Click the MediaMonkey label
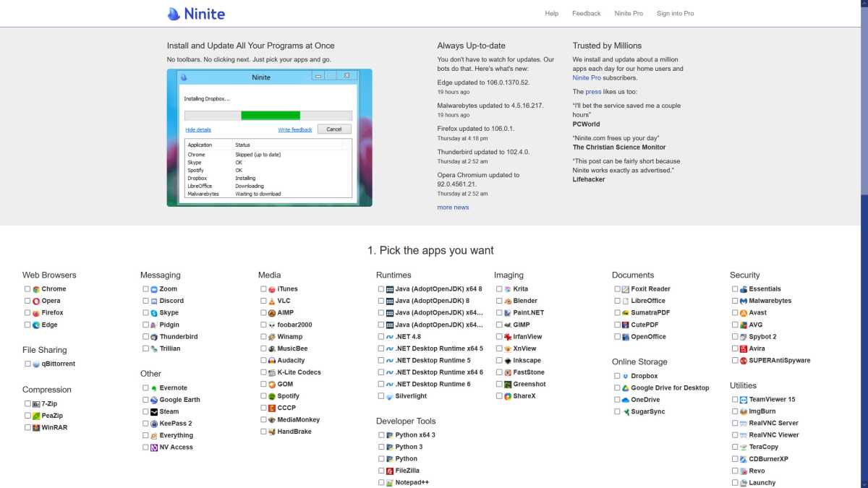Image resolution: width=868 pixels, height=488 pixels. pos(299,420)
